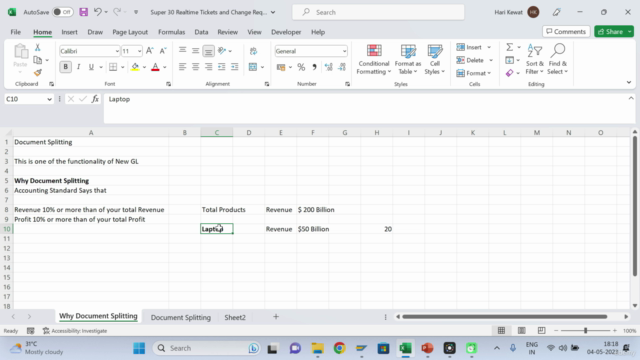Viewport: 640px width, 360px height.
Task: Toggle Align Right button
Action: [x=209, y=67]
